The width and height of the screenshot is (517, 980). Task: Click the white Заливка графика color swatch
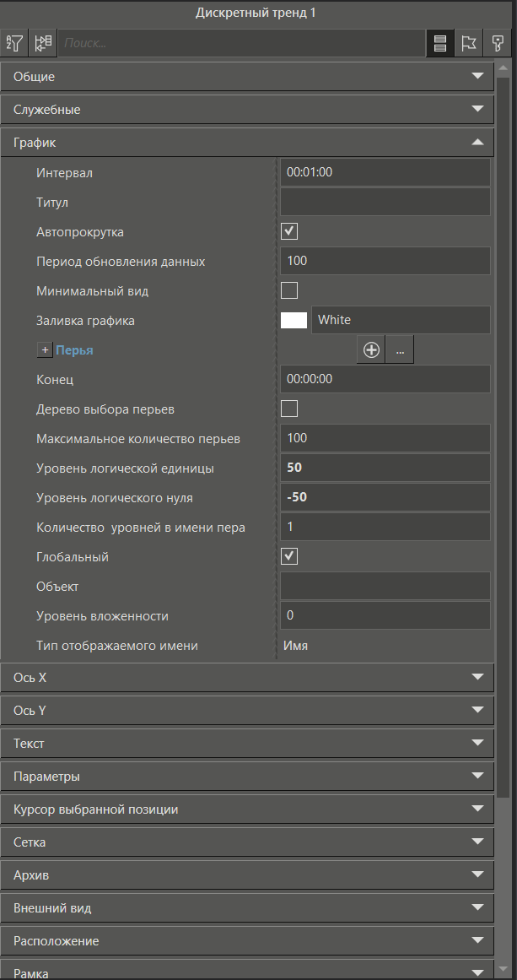click(294, 320)
